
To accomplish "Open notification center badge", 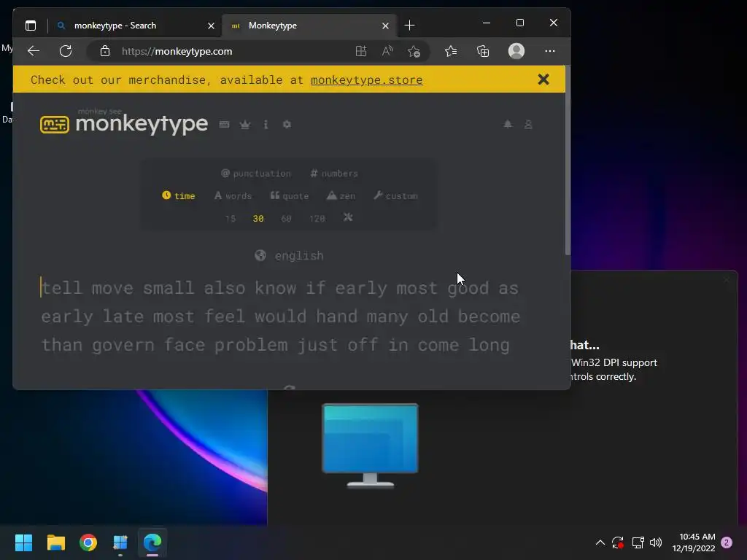I will coord(727,542).
